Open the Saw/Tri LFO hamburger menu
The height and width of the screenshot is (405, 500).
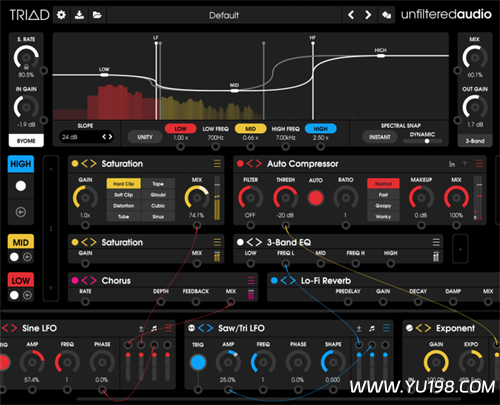tap(386, 328)
